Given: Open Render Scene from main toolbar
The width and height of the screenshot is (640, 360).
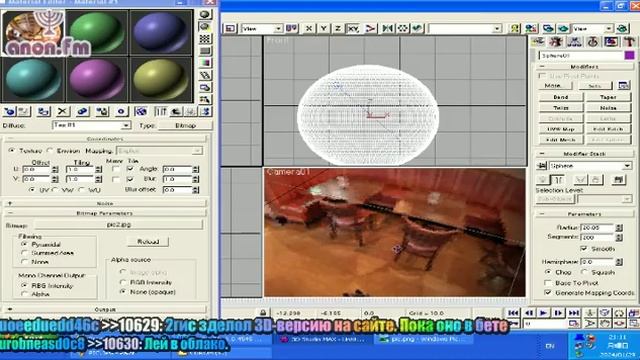Looking at the screenshot, I should tap(548, 28).
